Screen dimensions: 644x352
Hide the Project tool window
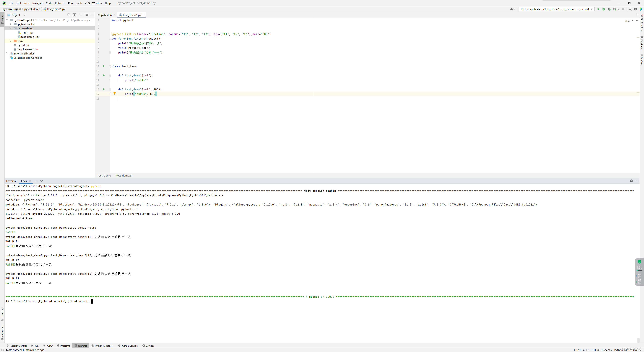[x=92, y=15]
